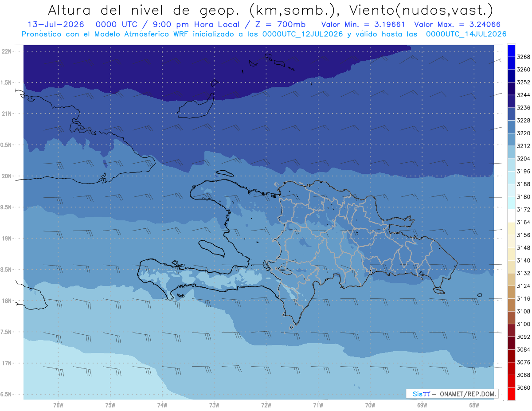532x411 pixels.
Task: Click the color bar label '3148'
Action: pos(524,247)
